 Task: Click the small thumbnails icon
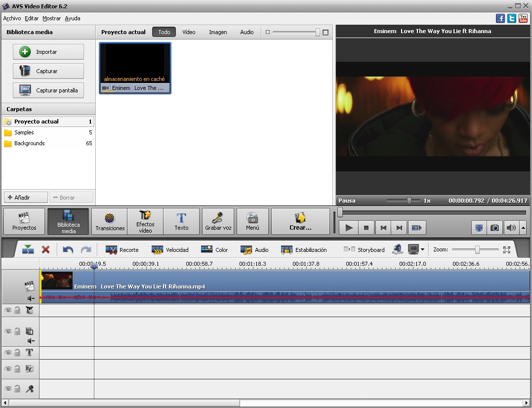(x=268, y=32)
